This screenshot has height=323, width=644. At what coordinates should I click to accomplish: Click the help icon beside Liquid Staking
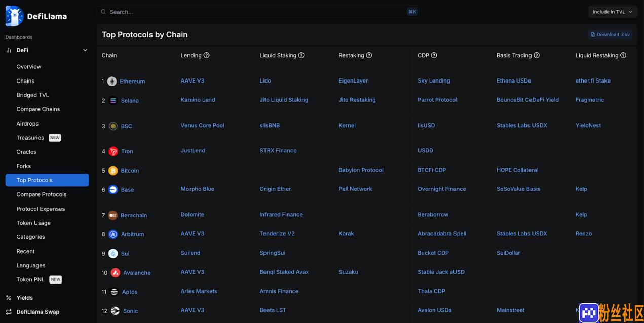coord(301,55)
